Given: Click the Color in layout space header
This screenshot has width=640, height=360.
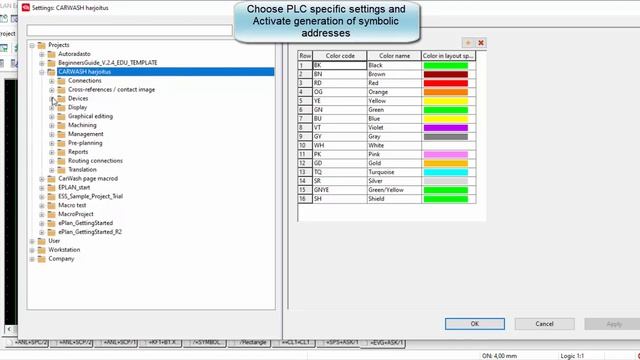Looking at the screenshot, I should pyautogui.click(x=449, y=56).
